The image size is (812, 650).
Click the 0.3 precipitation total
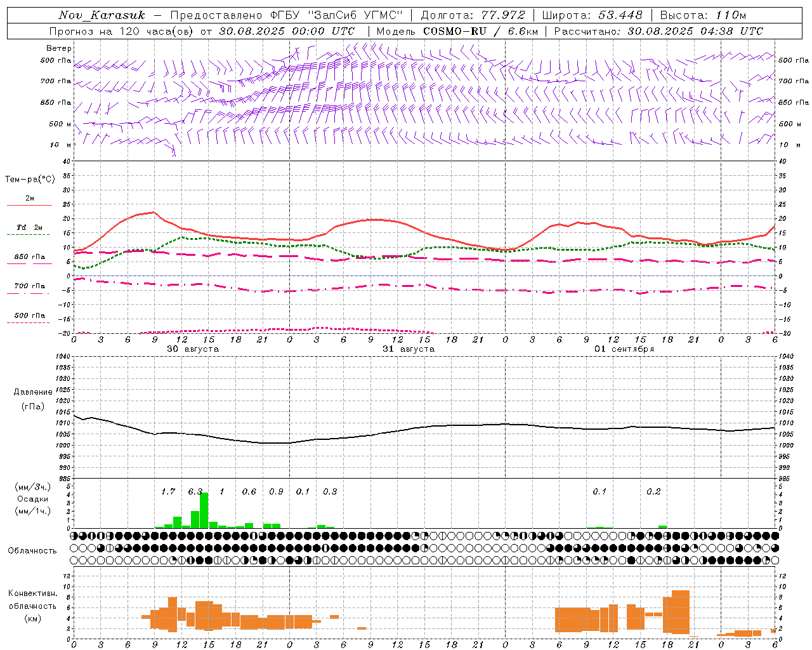[330, 492]
